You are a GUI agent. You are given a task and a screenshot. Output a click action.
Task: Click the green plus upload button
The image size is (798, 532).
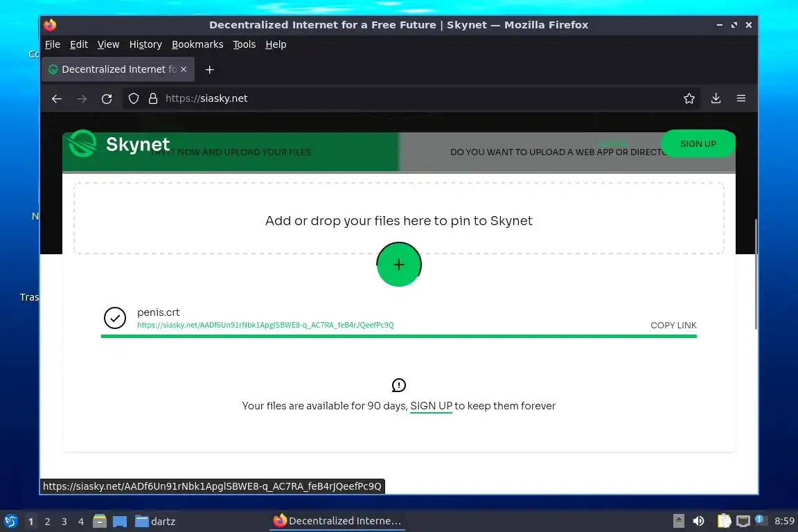click(x=399, y=264)
